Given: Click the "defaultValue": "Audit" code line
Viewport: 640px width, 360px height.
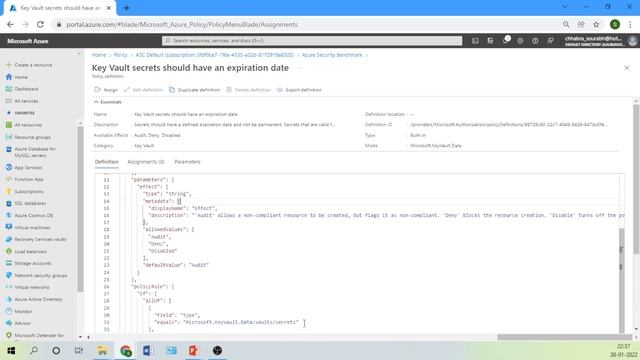Looking at the screenshot, I should tap(176, 265).
